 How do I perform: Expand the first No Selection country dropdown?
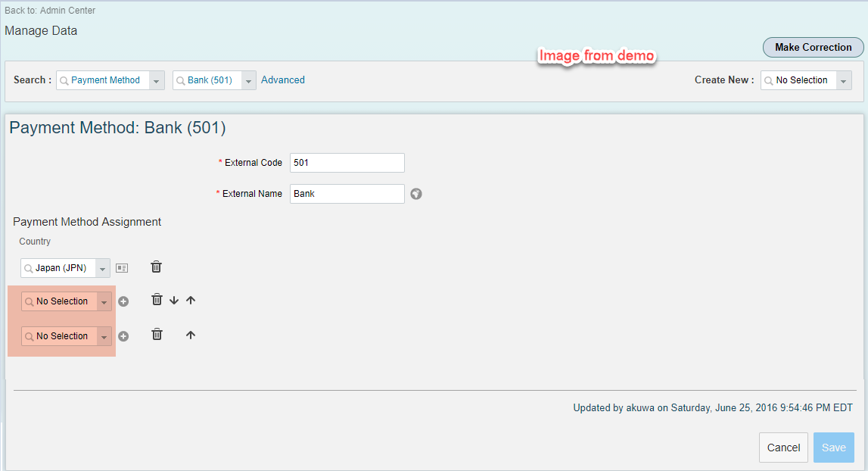[104, 302]
